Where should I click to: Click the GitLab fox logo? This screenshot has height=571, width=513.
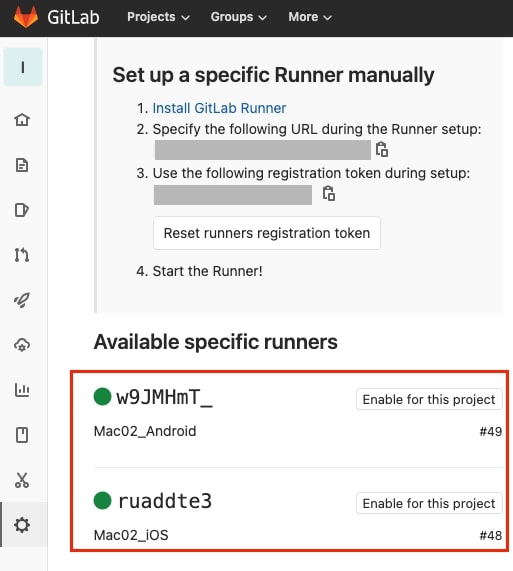[x=25, y=17]
